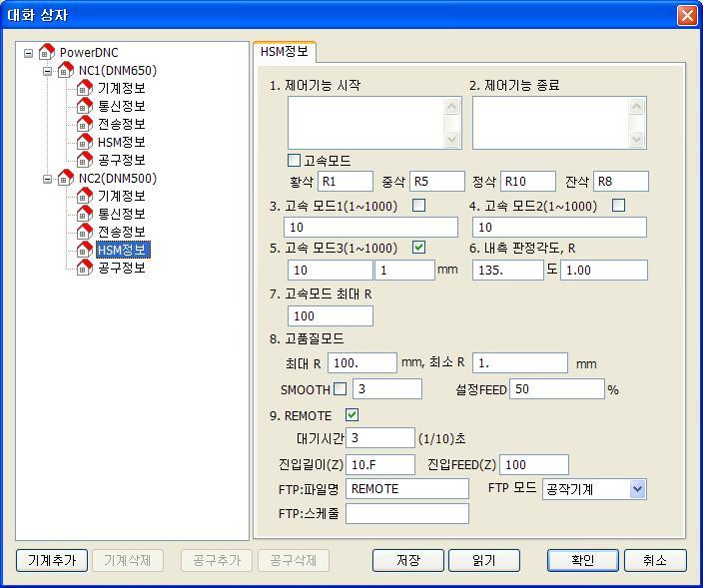The width and height of the screenshot is (703, 588).
Task: Click the 저장 button
Action: pos(408,560)
